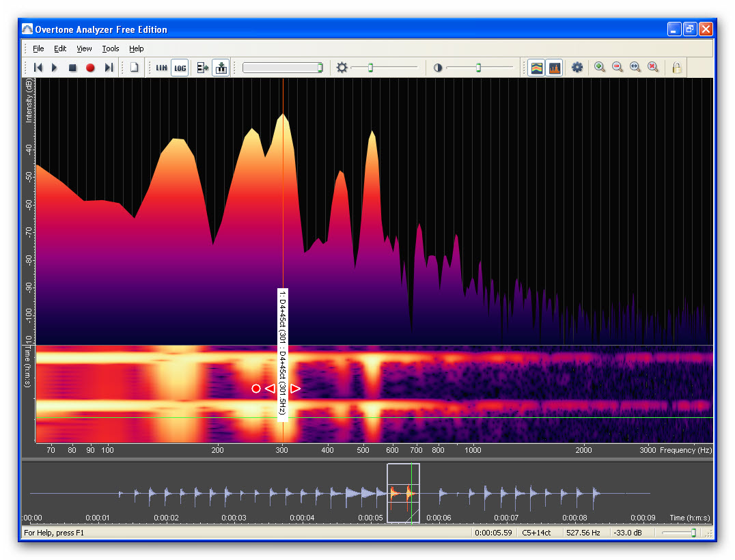
Task: Skip to the end of the recording
Action: click(x=109, y=68)
